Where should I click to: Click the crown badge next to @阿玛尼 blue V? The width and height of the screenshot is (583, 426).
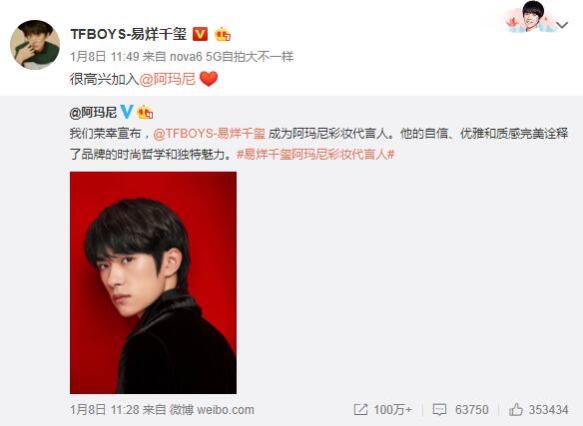(x=145, y=112)
